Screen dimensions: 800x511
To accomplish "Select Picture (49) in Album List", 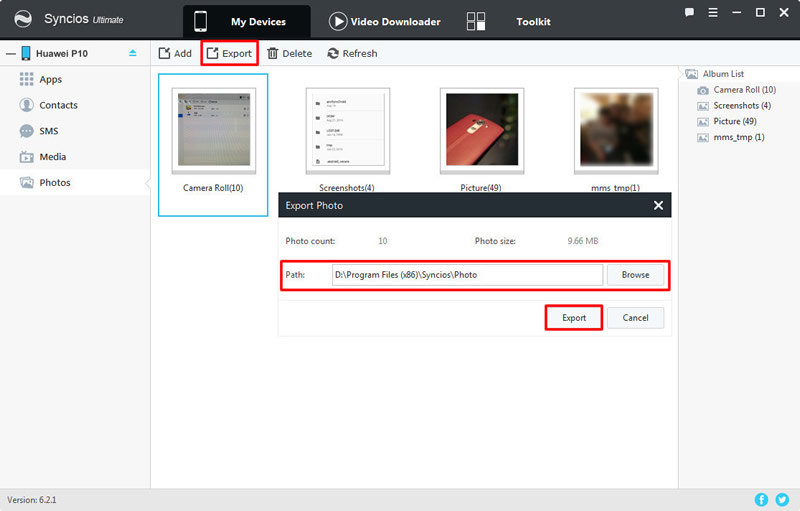I will [735, 121].
